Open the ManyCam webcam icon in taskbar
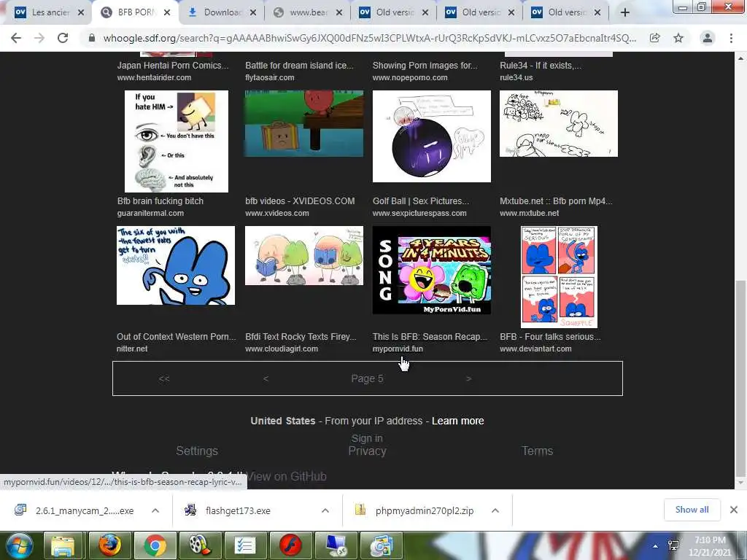 381,545
